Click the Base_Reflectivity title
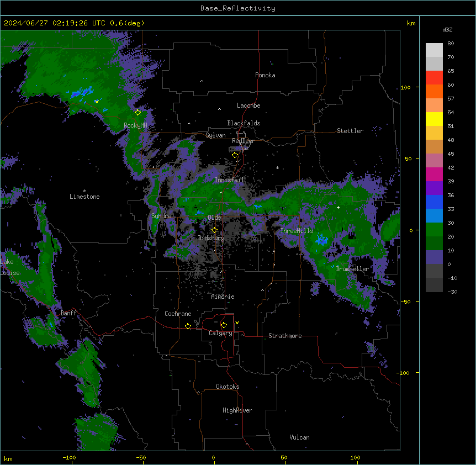 pyautogui.click(x=238, y=8)
